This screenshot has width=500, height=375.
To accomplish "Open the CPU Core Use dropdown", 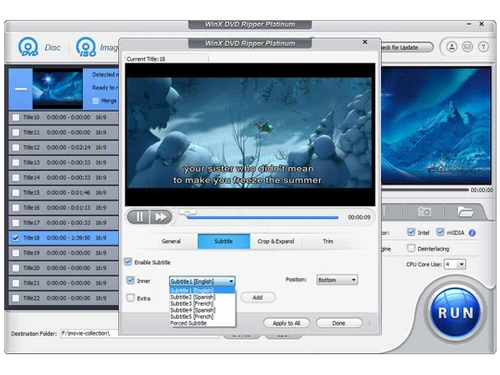I will (x=455, y=264).
